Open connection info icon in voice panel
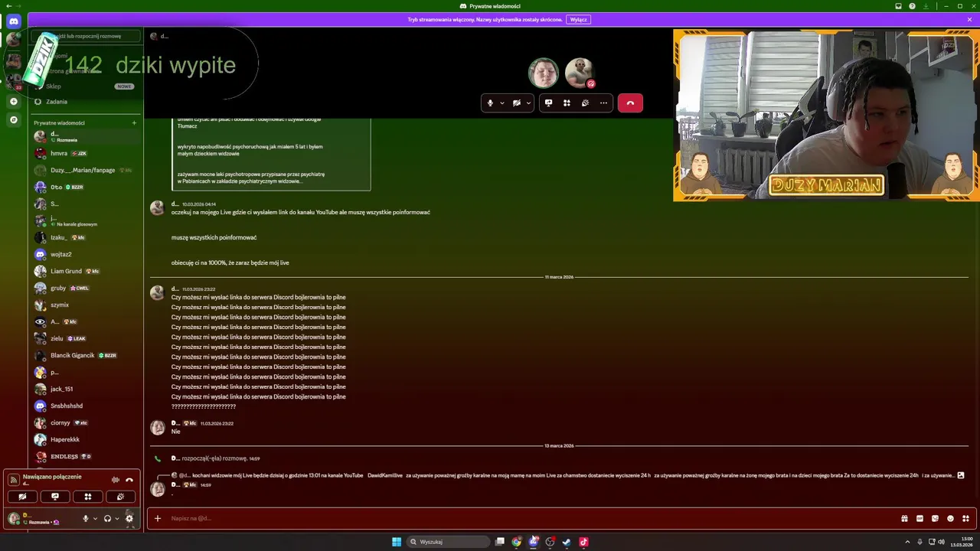 click(13, 480)
